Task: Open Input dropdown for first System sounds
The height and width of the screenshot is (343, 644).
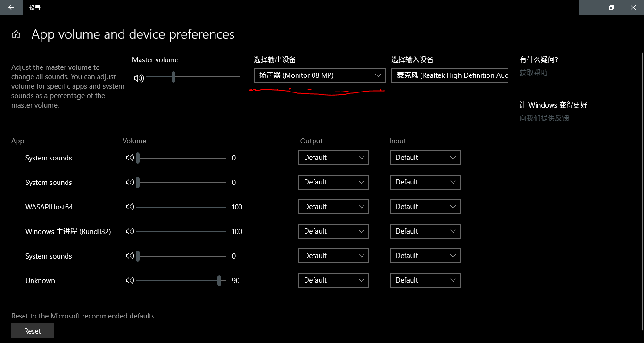Action: pyautogui.click(x=425, y=158)
